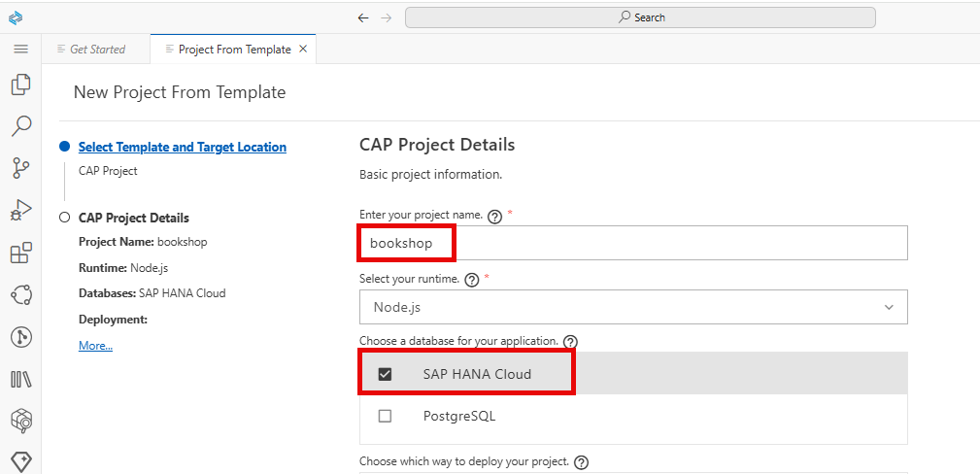Show help for database choice
Screen dimensions: 980x474
coord(570,342)
